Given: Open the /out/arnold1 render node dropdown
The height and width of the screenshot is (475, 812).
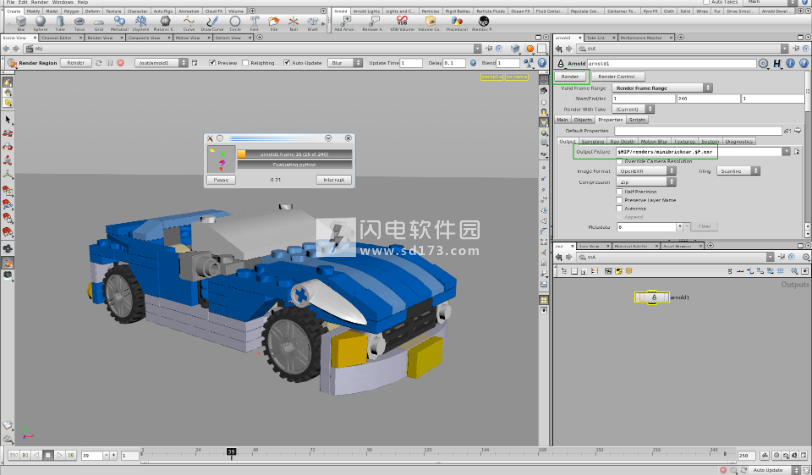Looking at the screenshot, I should pos(162,63).
